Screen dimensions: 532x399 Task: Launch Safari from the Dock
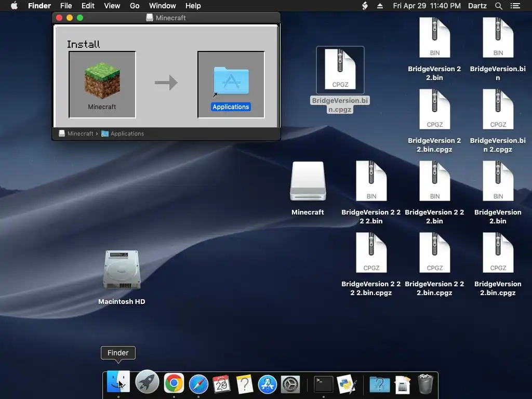[198, 384]
